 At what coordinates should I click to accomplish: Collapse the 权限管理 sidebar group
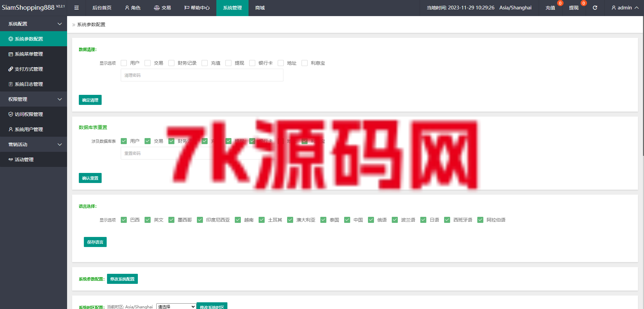click(34, 99)
